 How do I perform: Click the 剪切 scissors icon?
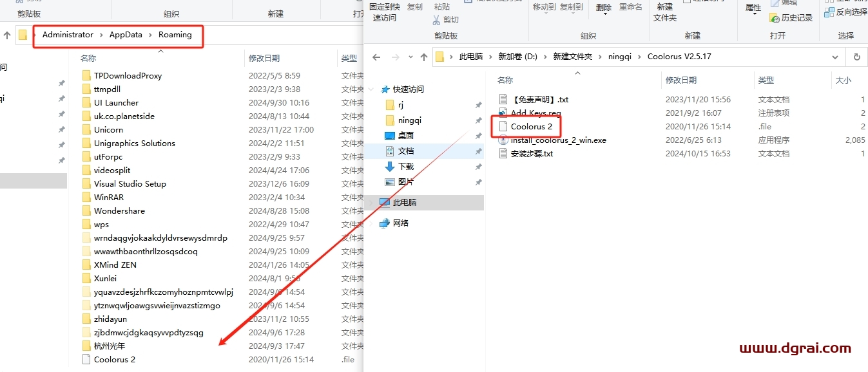(x=438, y=20)
